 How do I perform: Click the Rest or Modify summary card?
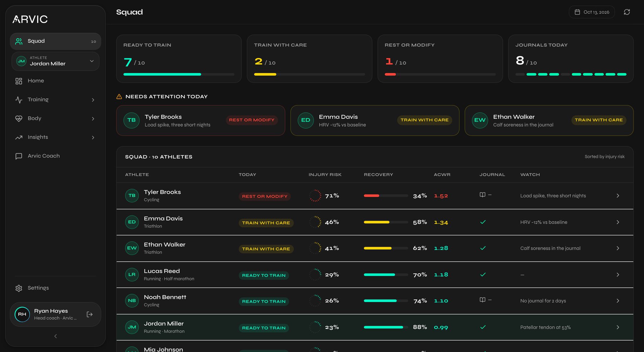pos(440,59)
